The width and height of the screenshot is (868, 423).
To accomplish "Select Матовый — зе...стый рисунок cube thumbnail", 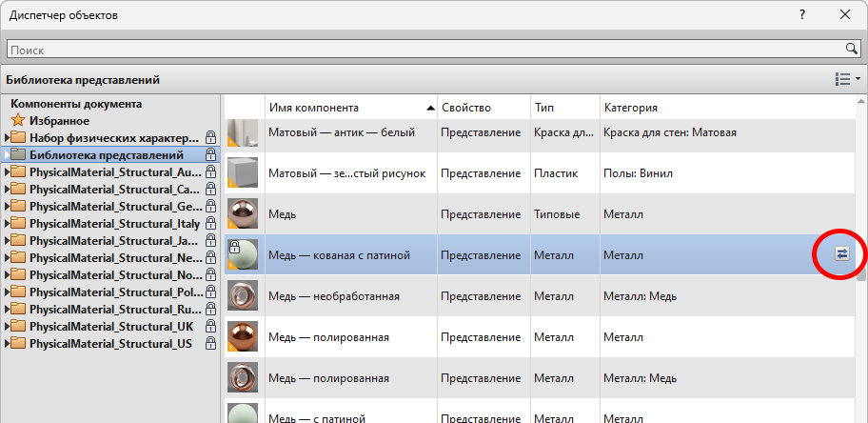I will [243, 173].
